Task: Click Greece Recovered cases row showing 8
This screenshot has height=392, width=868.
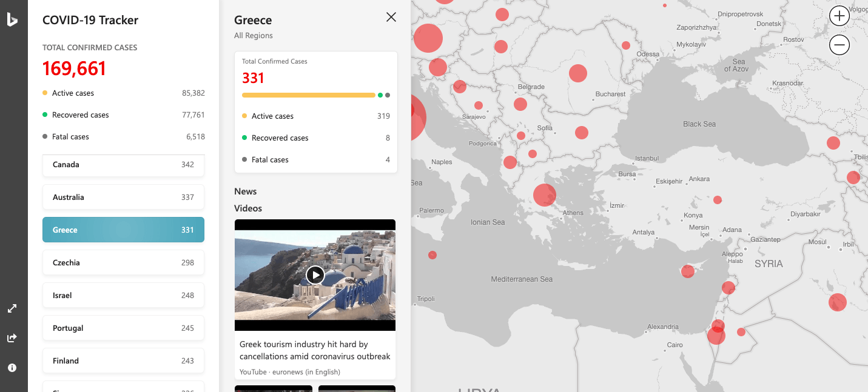Action: (316, 138)
